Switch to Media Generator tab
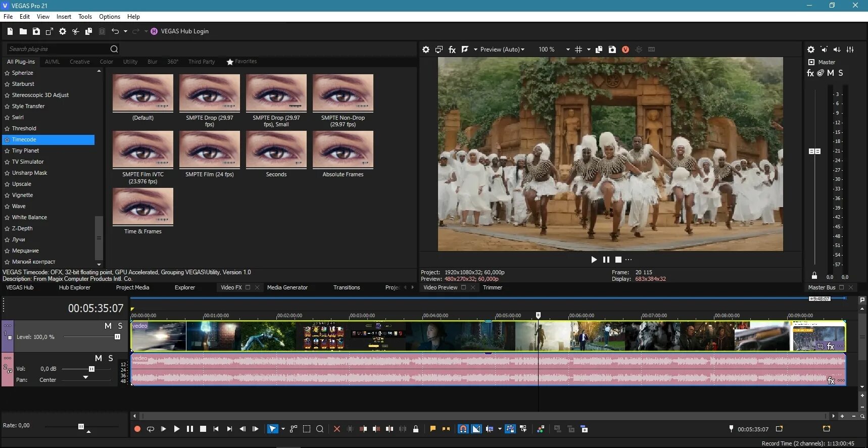This screenshot has height=448, width=868. click(287, 287)
